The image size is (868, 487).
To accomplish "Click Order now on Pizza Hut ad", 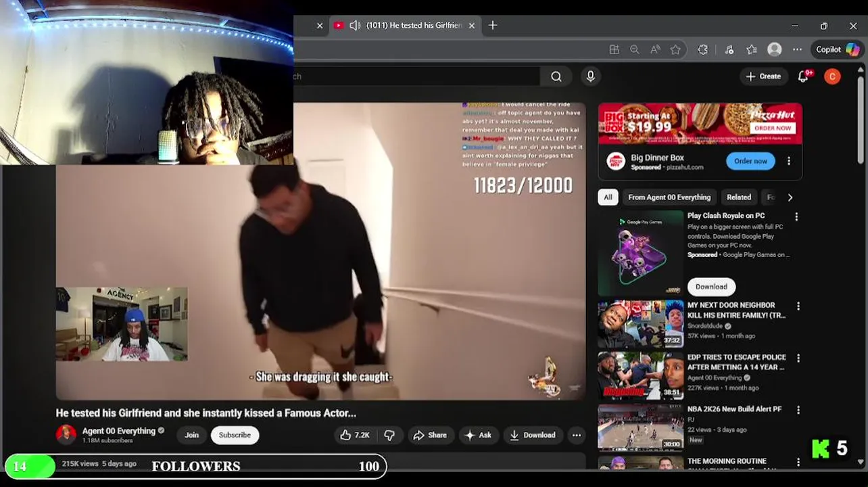I will [x=750, y=161].
